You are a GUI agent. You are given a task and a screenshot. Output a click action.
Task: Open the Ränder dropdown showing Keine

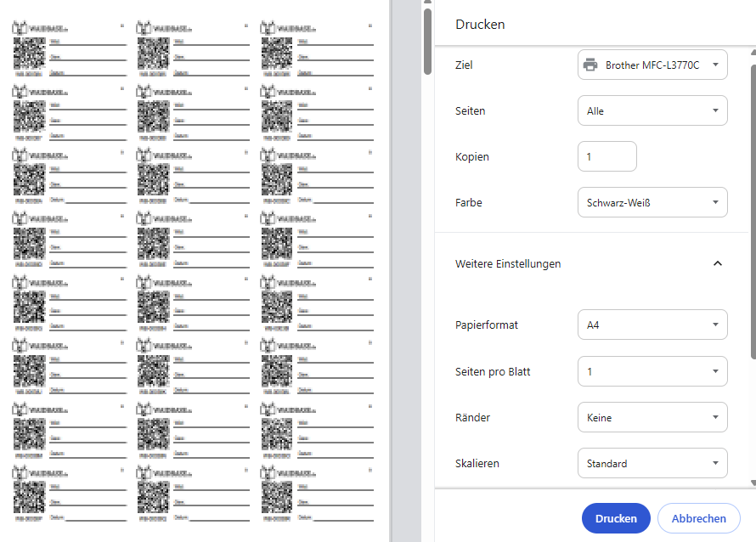pyautogui.click(x=652, y=417)
